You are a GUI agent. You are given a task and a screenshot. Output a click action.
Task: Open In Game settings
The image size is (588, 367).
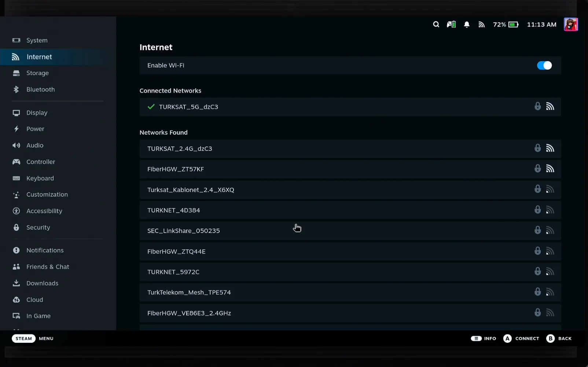(58, 316)
